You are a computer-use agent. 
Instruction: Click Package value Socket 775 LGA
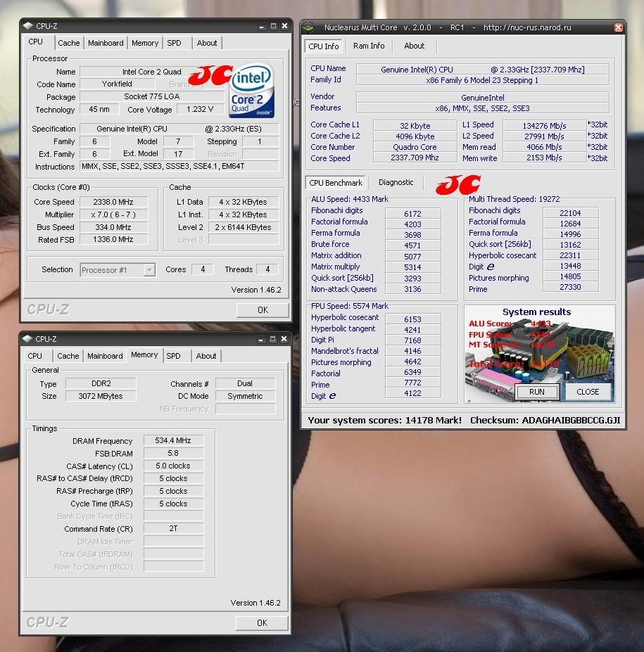[152, 96]
